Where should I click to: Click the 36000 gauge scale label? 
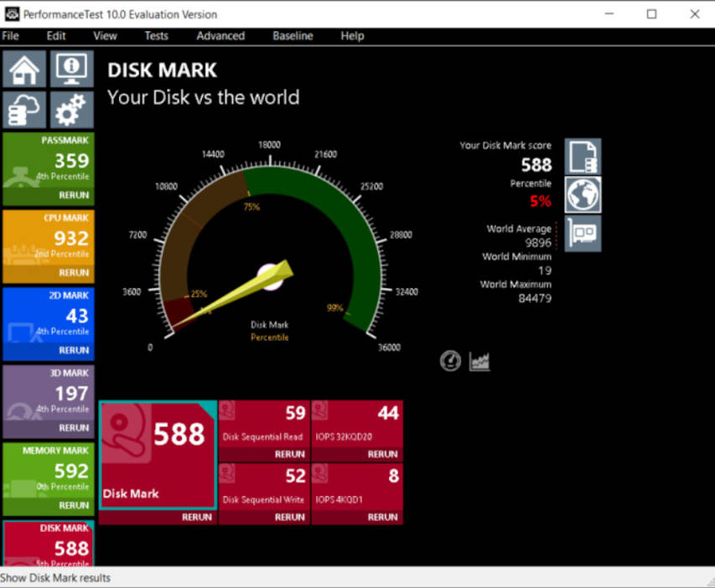[x=389, y=348]
